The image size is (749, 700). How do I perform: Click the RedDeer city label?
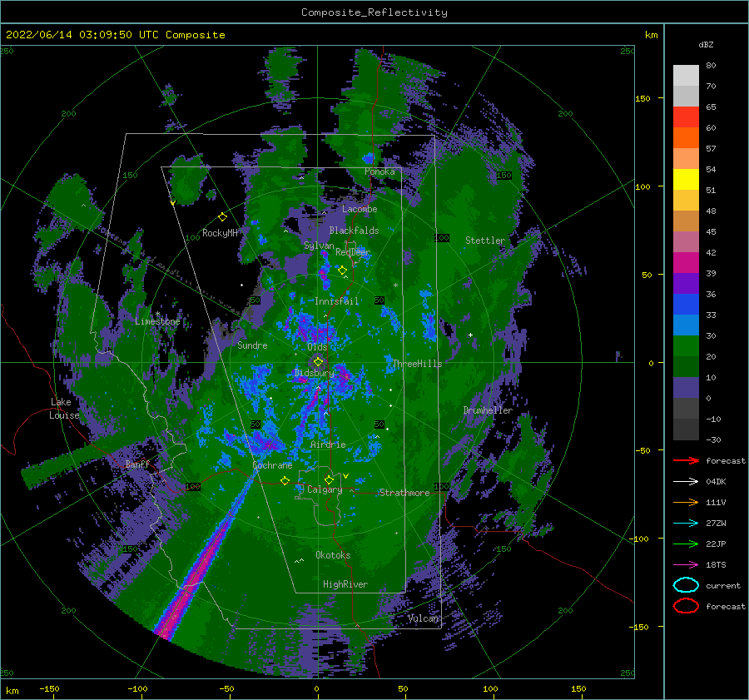(x=353, y=252)
